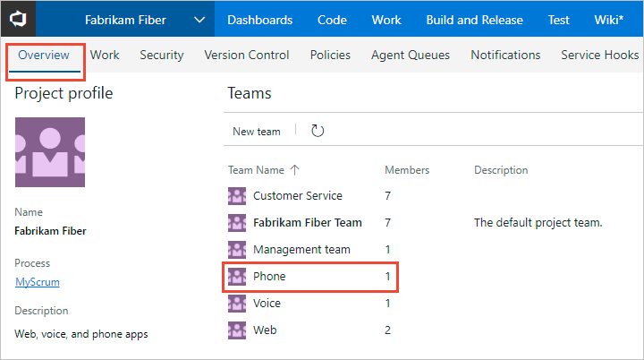Open the Build and Release hub

[x=474, y=20]
